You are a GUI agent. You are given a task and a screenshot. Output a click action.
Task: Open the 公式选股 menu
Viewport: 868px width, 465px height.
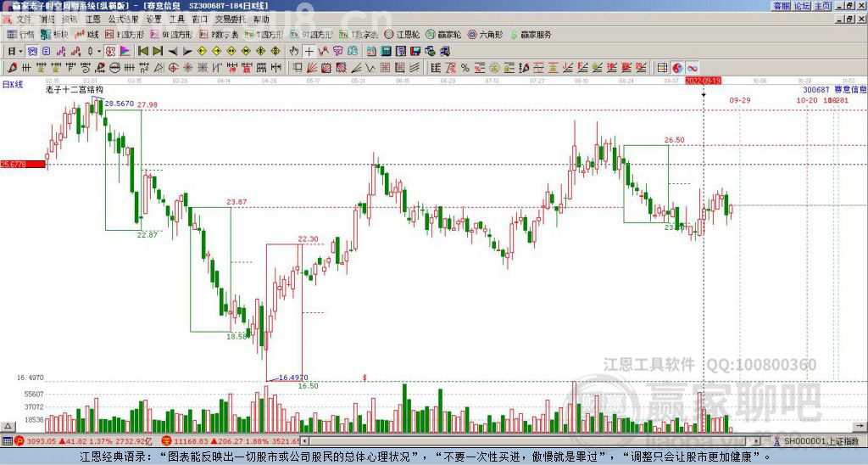124,20
